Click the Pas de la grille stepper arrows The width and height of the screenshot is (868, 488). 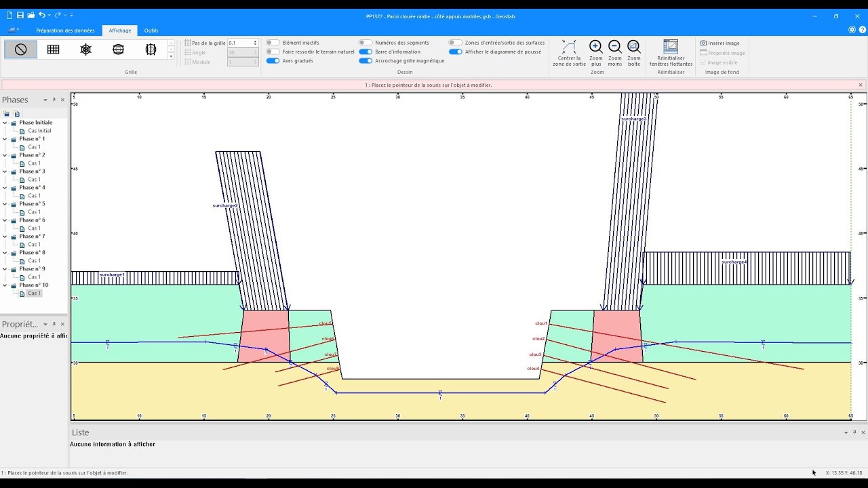coord(256,43)
